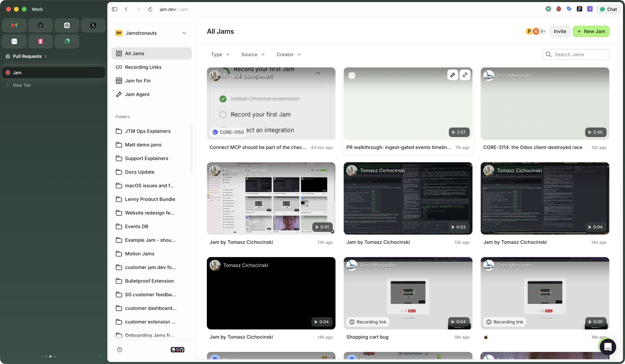Click the CORE-3150 issue badge

coord(228,132)
